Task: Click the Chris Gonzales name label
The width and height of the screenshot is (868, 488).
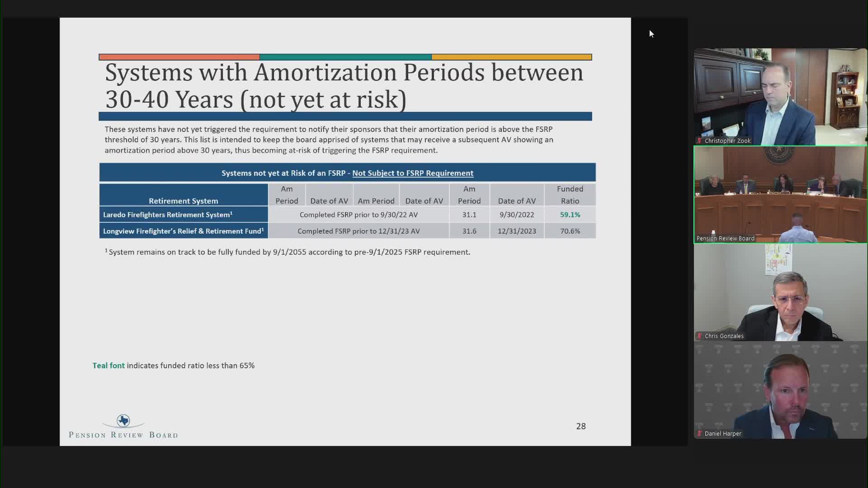Action: point(723,336)
